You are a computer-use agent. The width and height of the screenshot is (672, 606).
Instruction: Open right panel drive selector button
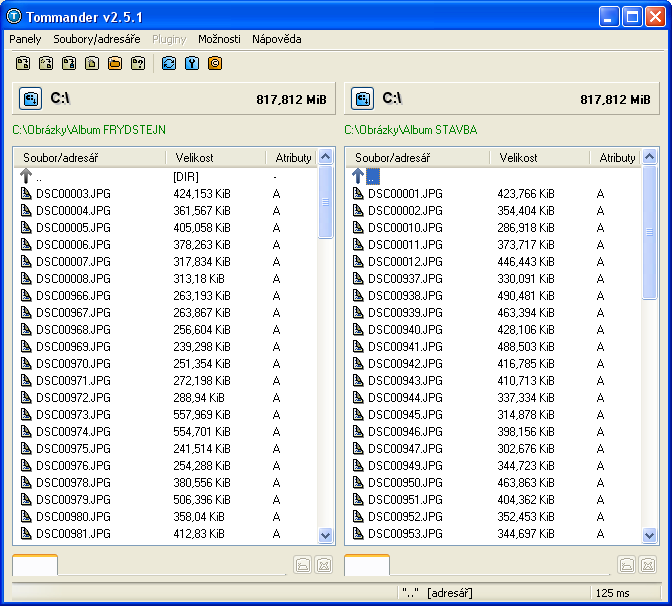[362, 98]
